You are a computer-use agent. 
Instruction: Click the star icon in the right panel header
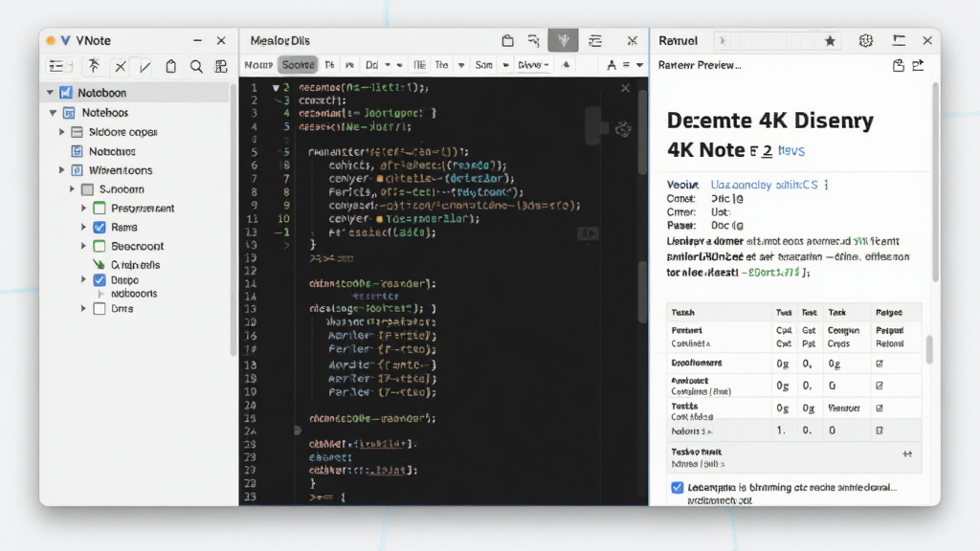pos(830,40)
